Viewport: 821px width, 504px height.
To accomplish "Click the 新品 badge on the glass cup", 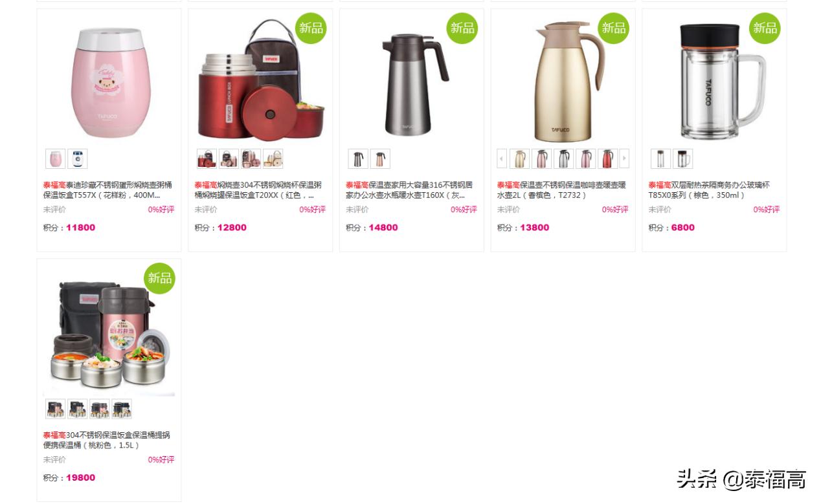I will [x=765, y=28].
